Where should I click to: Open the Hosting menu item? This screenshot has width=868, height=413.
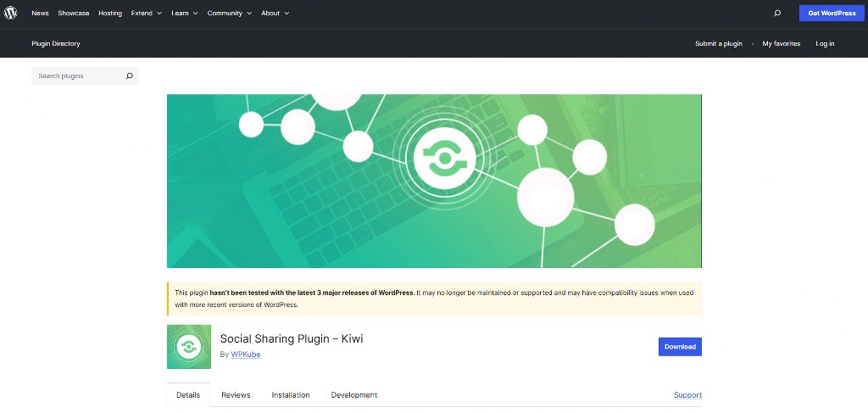coord(110,14)
